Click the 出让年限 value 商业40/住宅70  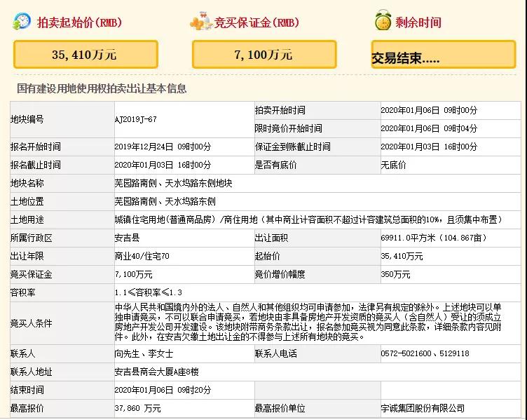pyautogui.click(x=140, y=257)
